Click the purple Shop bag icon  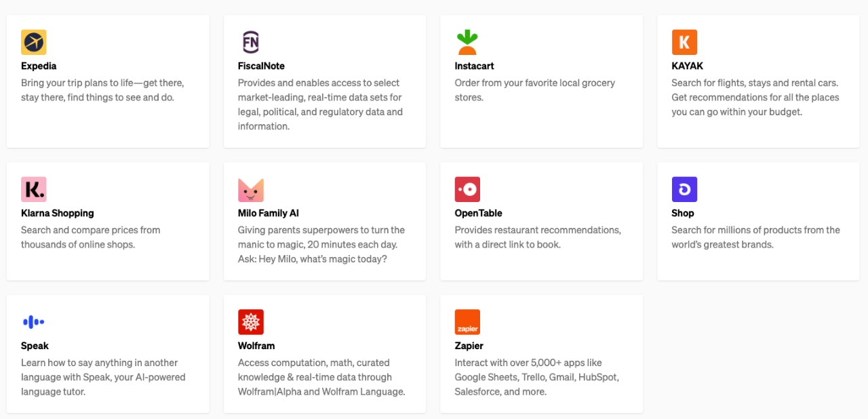[684, 189]
